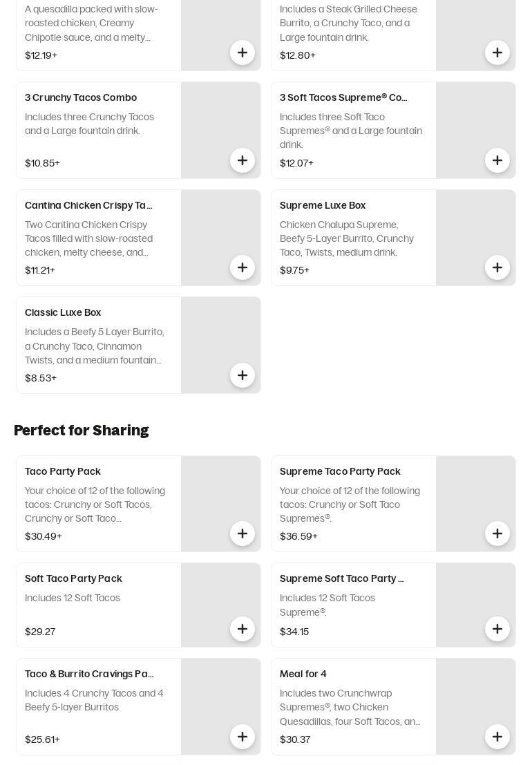This screenshot has width=532, height=765.
Task: Add 3 Crunchy Tacos Combo to cart
Action: [243, 160]
